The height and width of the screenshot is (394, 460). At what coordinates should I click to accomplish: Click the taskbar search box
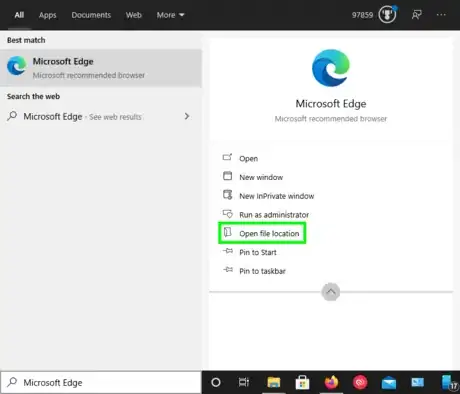(101, 382)
